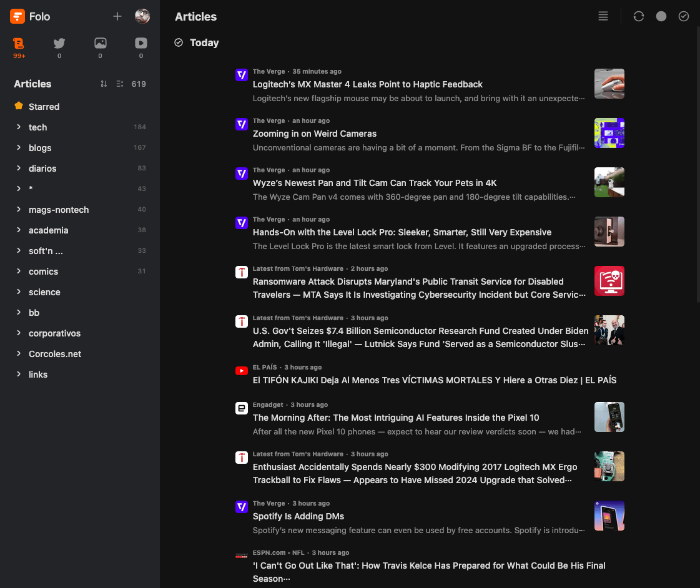Screen dimensions: 700x588
Task: Switch to the Videos view tab
Action: (x=141, y=44)
